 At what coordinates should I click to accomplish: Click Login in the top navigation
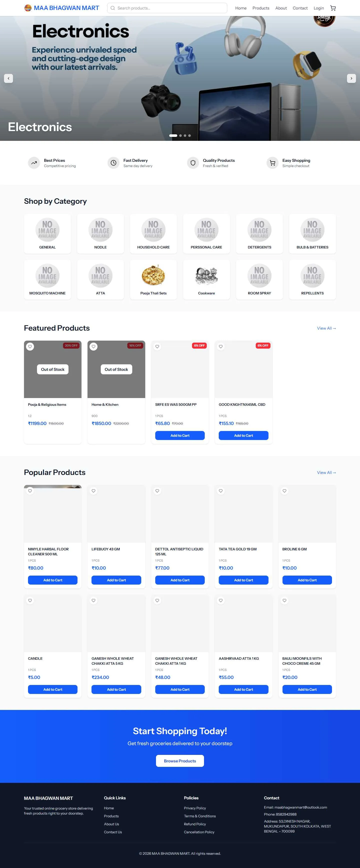coord(318,8)
